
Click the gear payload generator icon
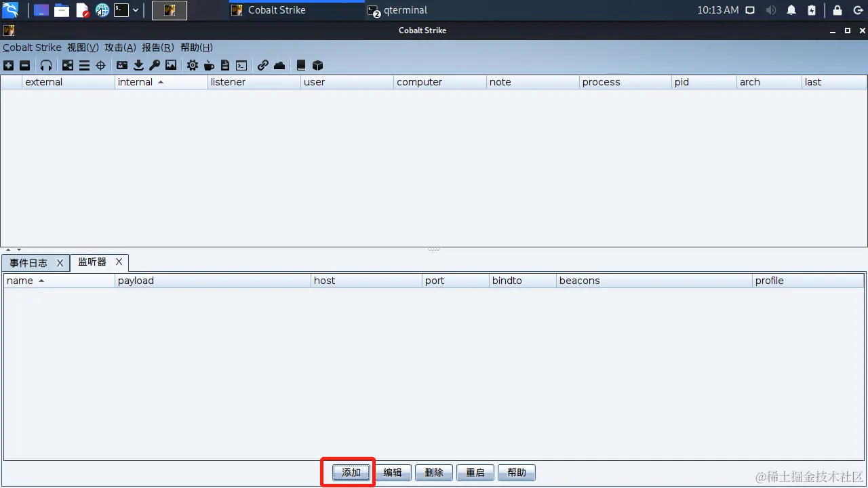(x=193, y=66)
